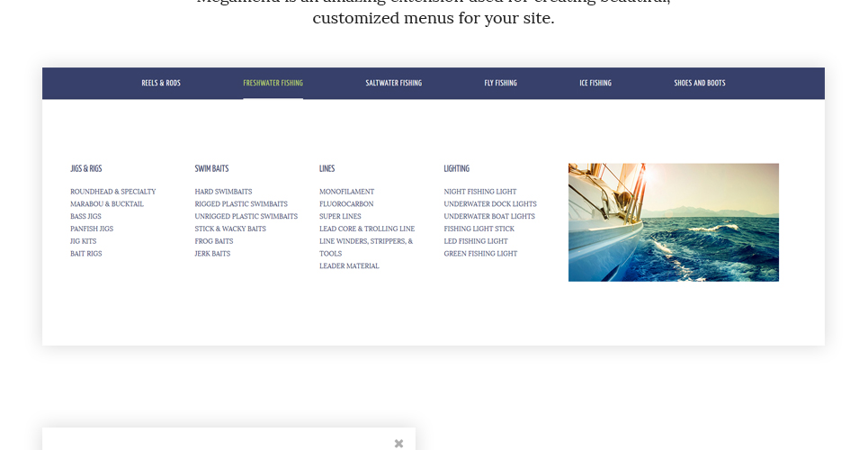
Task: Open Unrigged Plastic Swimbaits link
Action: click(x=246, y=216)
